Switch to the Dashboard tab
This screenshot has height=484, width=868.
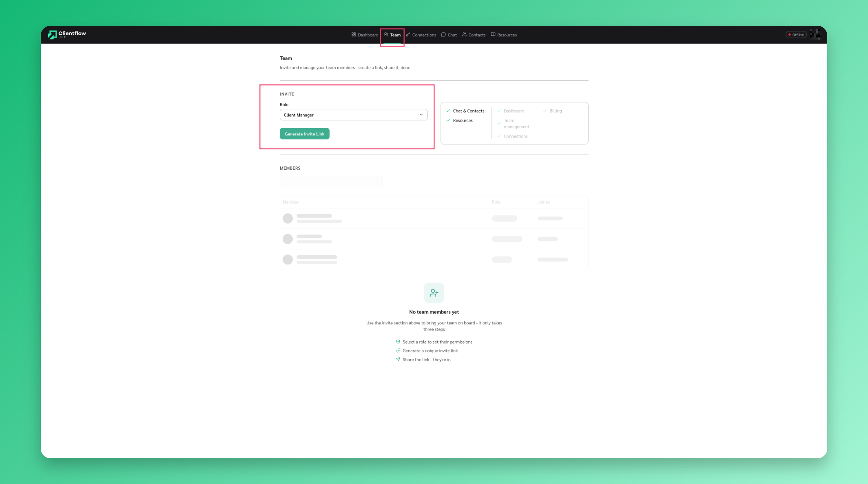(364, 35)
